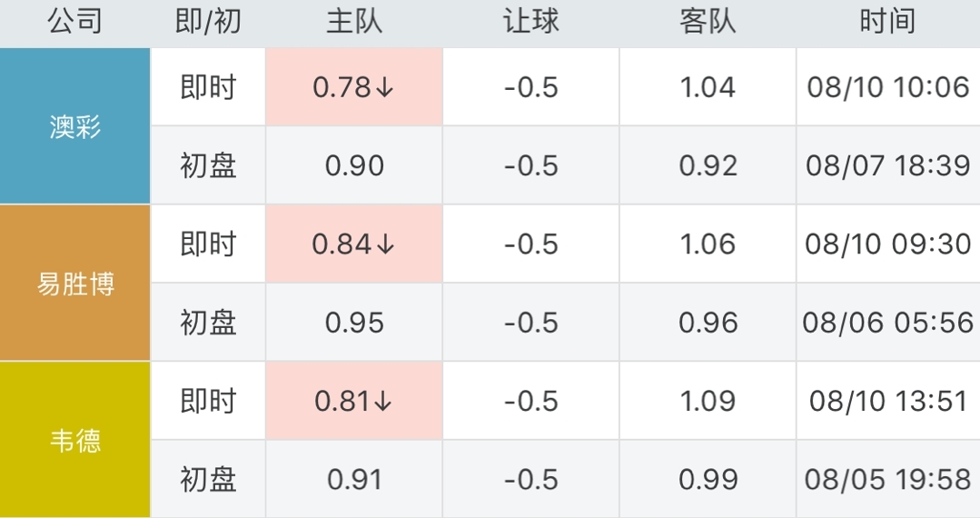Click 澳彩 live away odds 1.04
Image resolution: width=980 pixels, height=518 pixels.
pyautogui.click(x=708, y=87)
